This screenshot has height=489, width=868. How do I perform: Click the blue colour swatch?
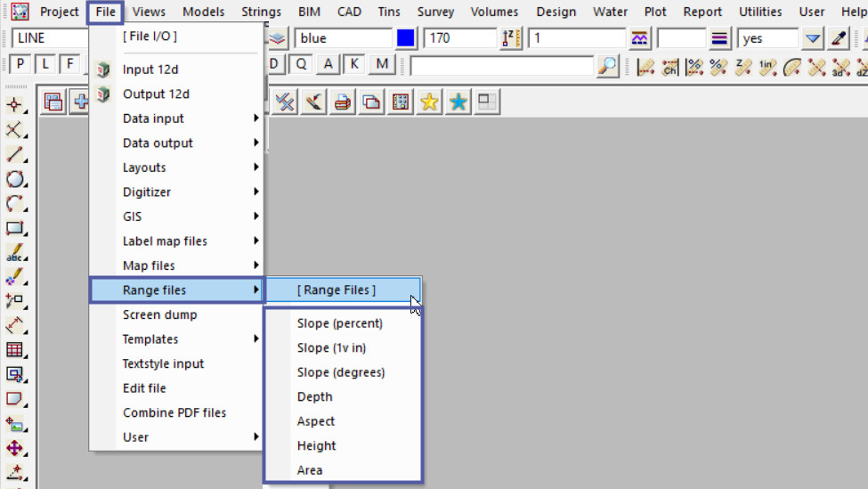click(407, 38)
